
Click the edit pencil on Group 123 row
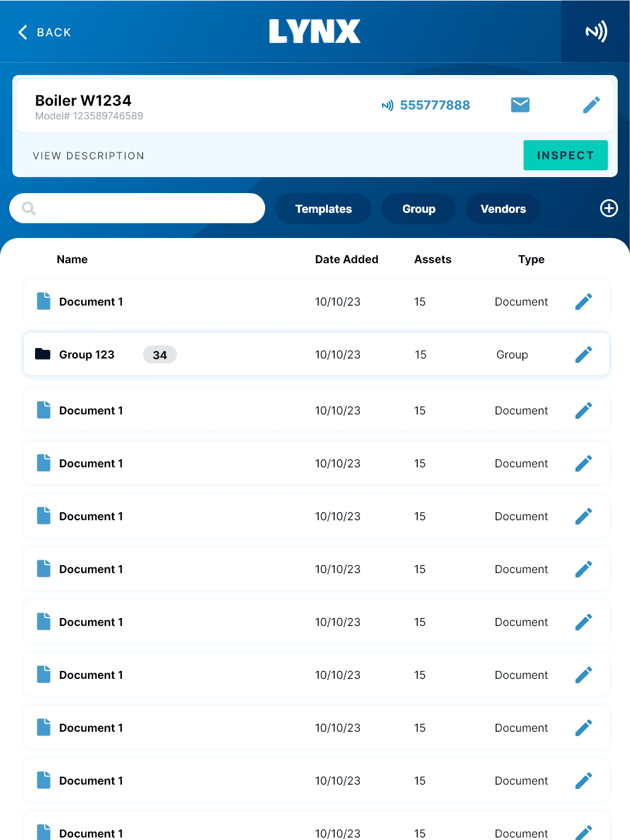pyautogui.click(x=583, y=355)
